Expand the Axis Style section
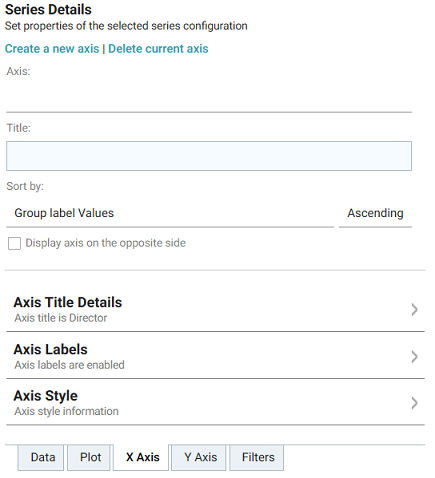The image size is (435, 478). coord(215,403)
